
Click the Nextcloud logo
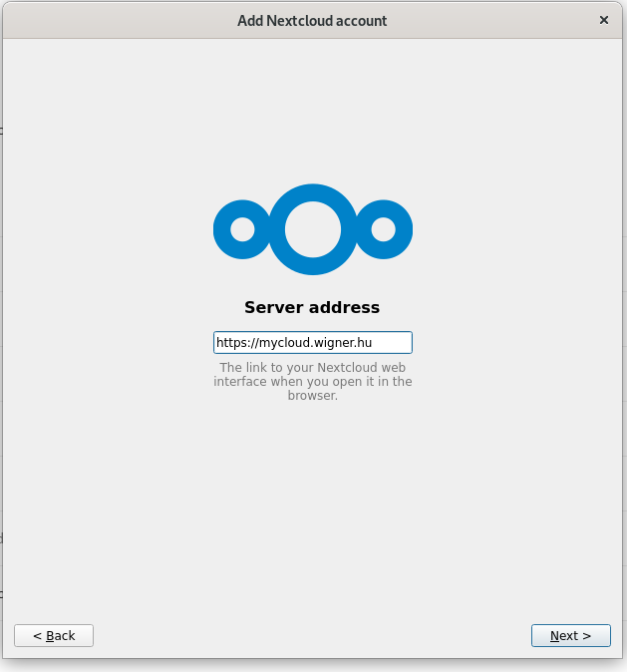[x=313, y=229]
